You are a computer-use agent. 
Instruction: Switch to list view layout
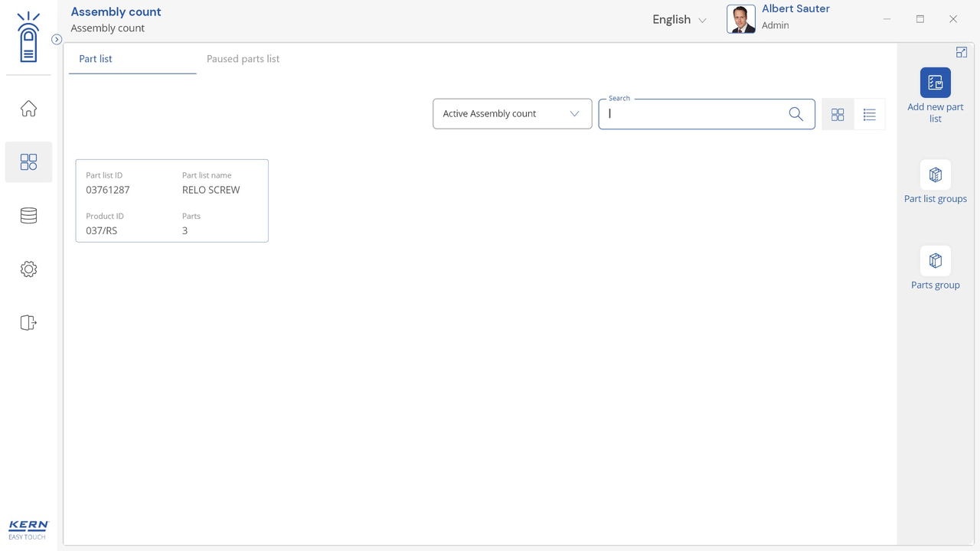tap(869, 114)
